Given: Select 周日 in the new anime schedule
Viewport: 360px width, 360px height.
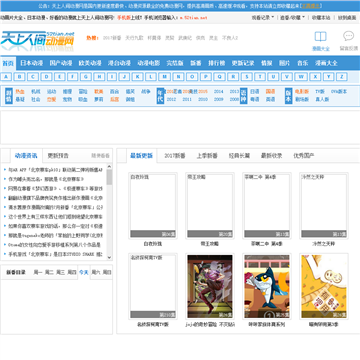Looking at the screenshot, I should tap(107, 272).
